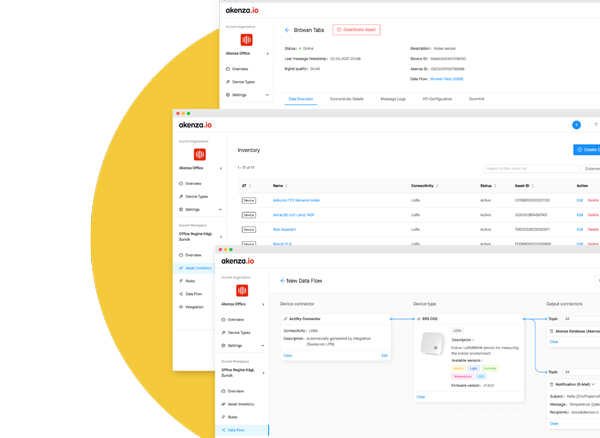Open Rules in the New Data Flow window sidebar
Screen dimensions: 600x438
click(229, 417)
